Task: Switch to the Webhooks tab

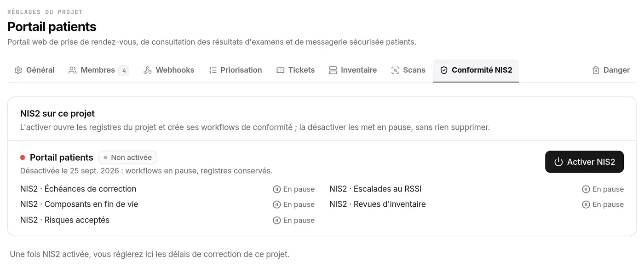Action: [169, 70]
